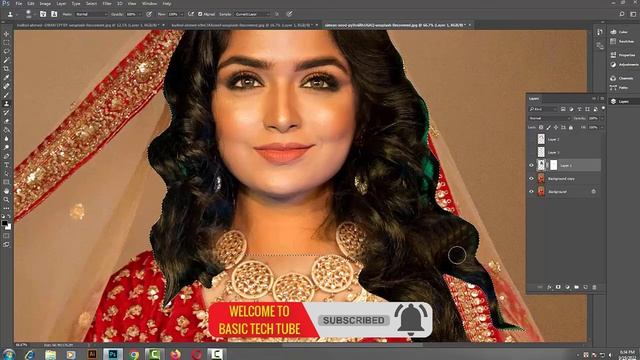Open Layers panel Opacity arrow
Screen dimensions: 640x360
click(602, 118)
